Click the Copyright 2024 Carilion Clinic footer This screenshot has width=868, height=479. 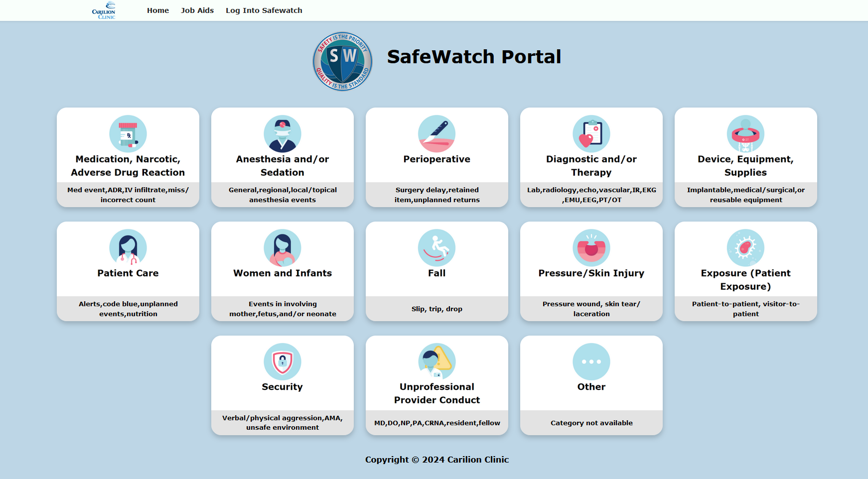coord(437,460)
